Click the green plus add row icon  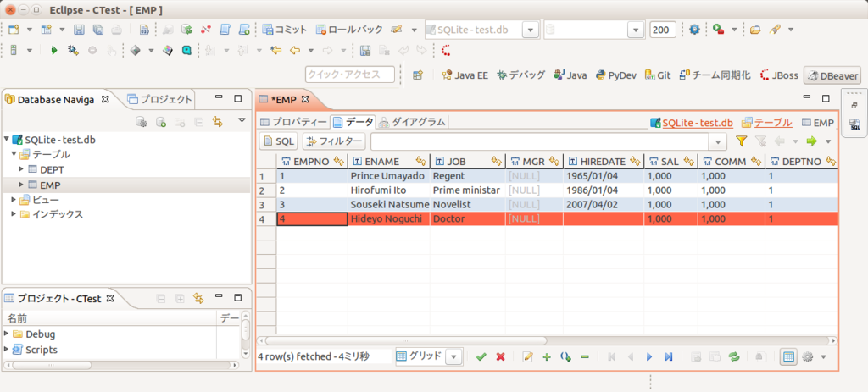click(x=547, y=356)
